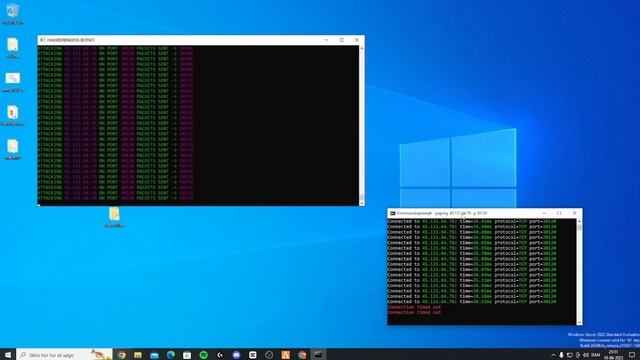Open the volume speaker tray icon
The width and height of the screenshot is (640, 360).
pyautogui.click(x=586, y=355)
